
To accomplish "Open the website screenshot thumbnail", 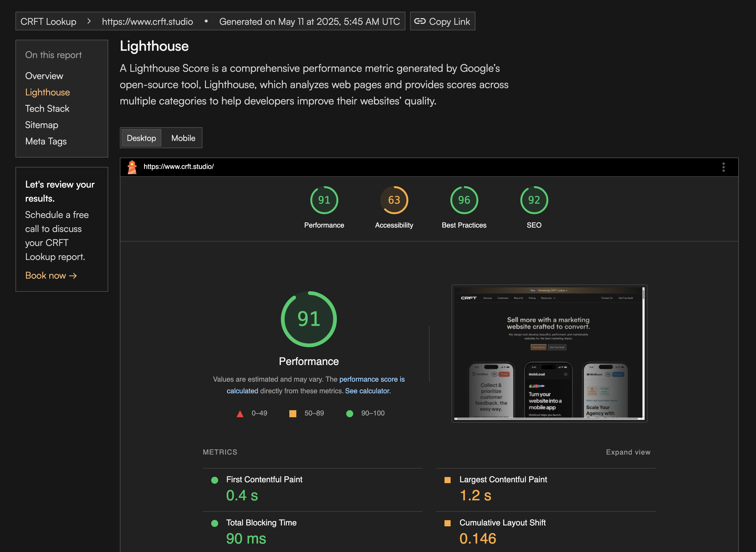I will click(x=549, y=353).
